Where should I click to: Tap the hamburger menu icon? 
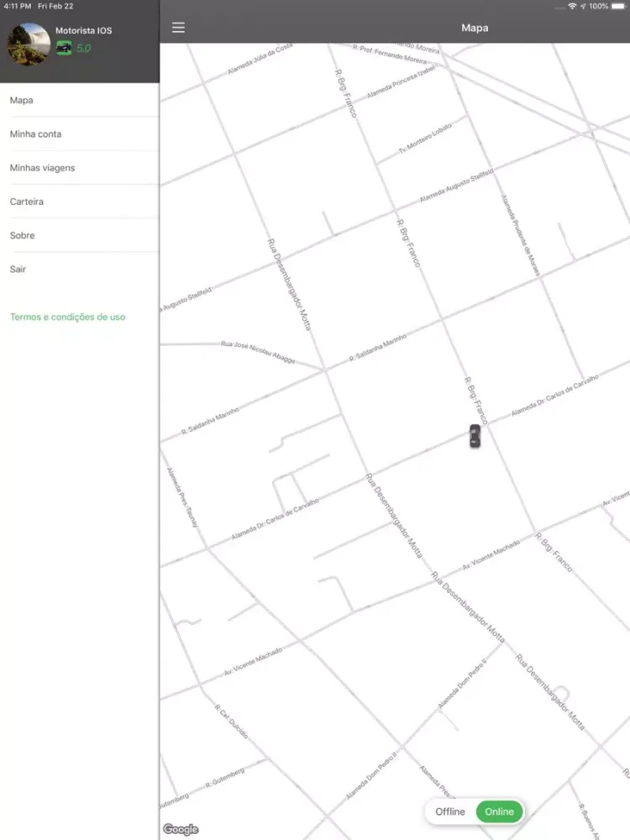click(178, 28)
